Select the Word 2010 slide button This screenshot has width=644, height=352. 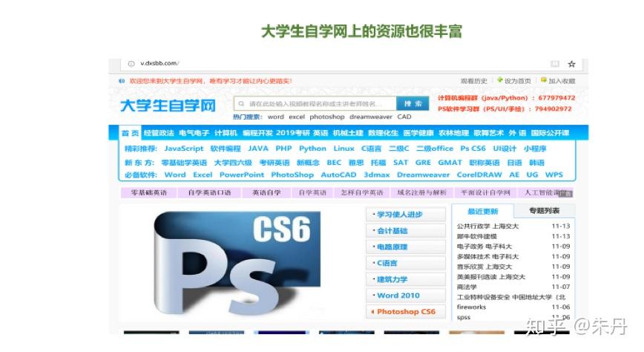405,296
